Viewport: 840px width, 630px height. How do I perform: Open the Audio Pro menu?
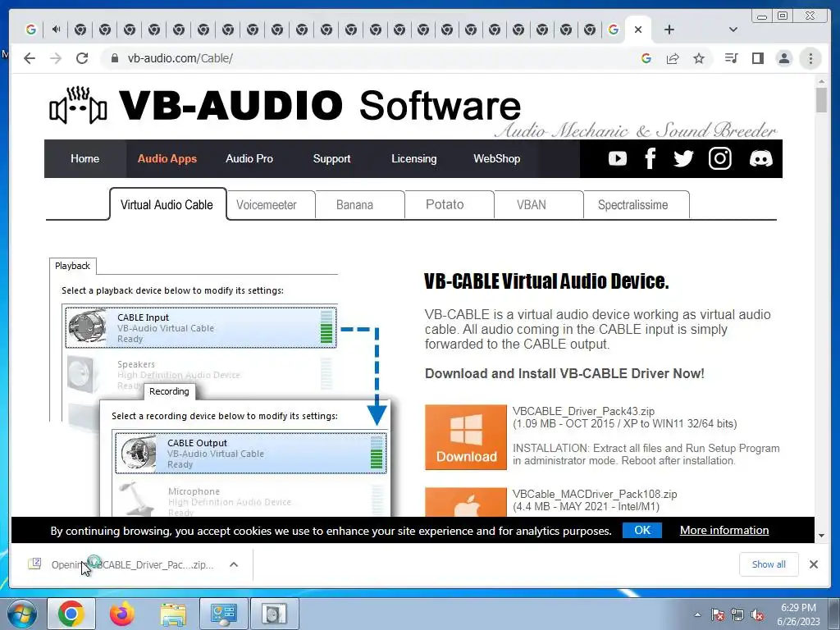(x=249, y=158)
